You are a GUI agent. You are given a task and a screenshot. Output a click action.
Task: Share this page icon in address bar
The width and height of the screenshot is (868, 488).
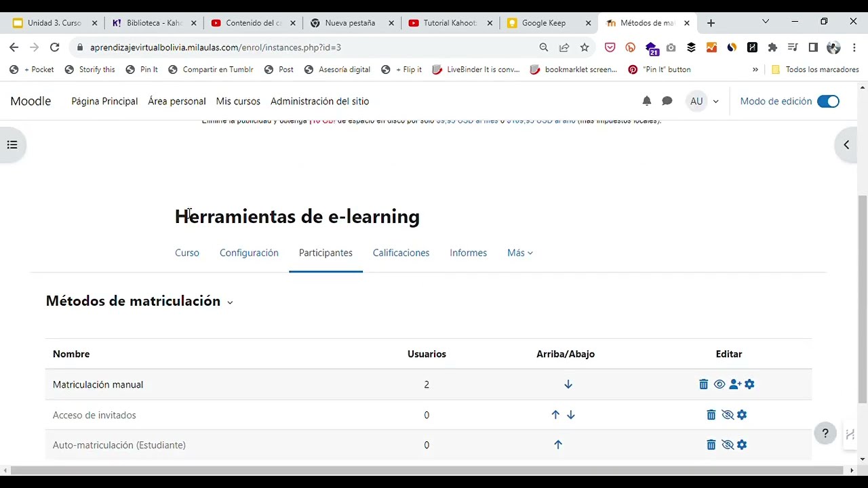[x=564, y=47]
